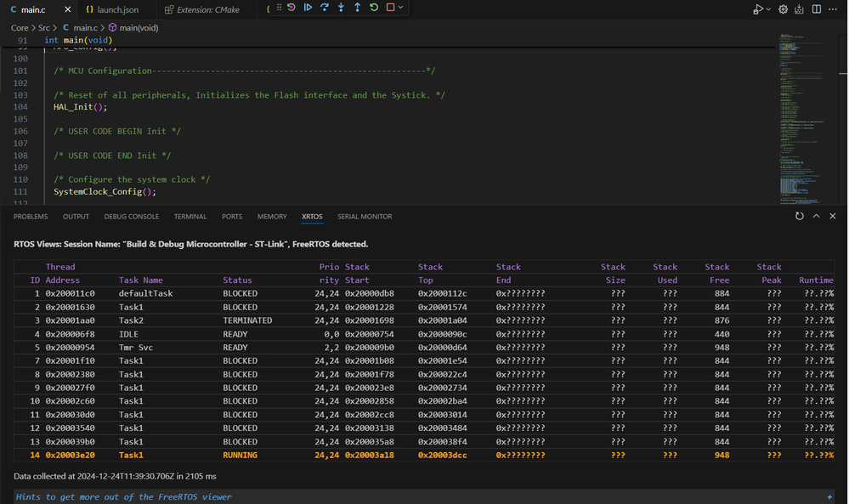The width and height of the screenshot is (849, 504).
Task: Stop debugging with the red square
Action: tap(390, 8)
